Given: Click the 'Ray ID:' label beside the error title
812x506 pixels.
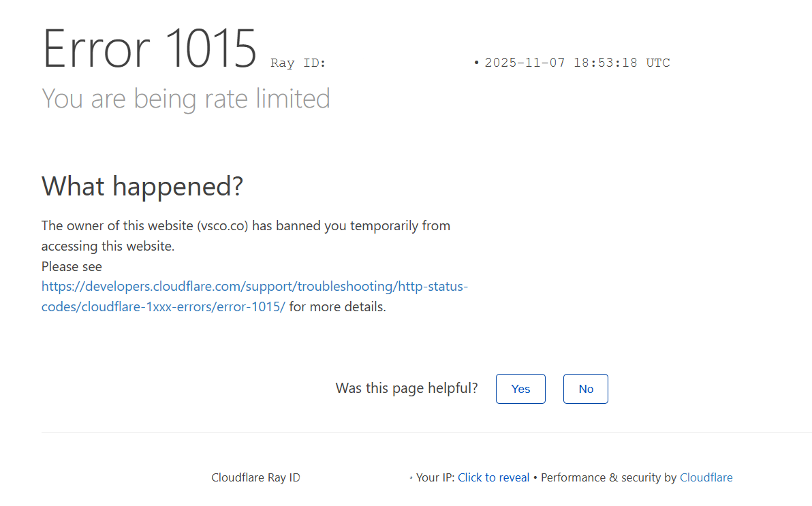Looking at the screenshot, I should click(298, 63).
